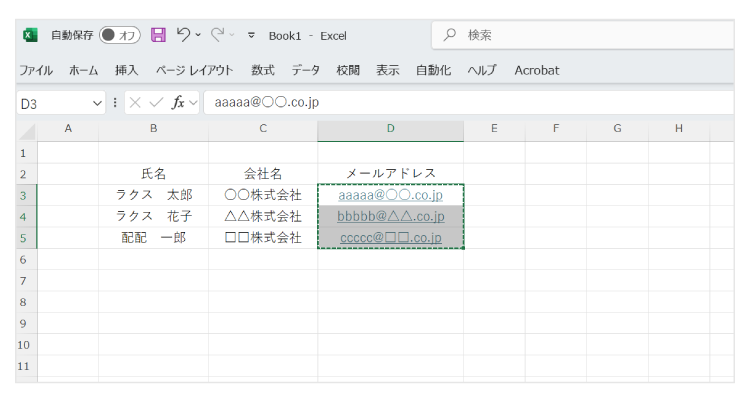Image resolution: width=750 pixels, height=402 pixels.
Task: Open the 表示 tab
Action: 387,70
